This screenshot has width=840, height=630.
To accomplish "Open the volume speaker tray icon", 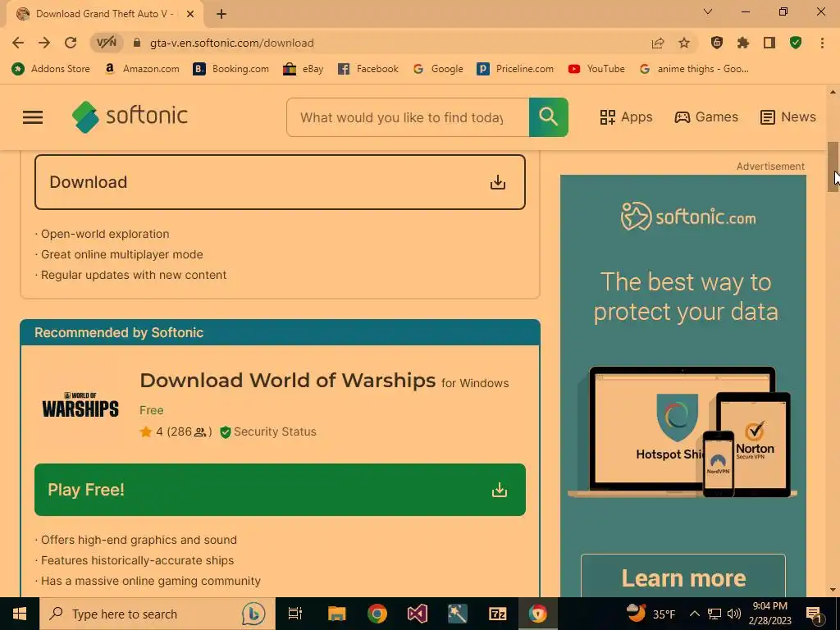I will [734, 614].
